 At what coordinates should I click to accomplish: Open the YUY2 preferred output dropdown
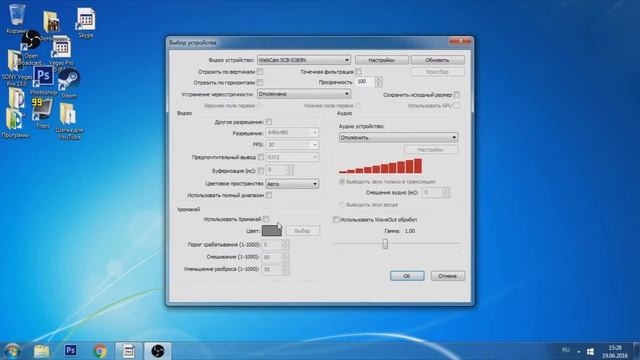click(292, 157)
